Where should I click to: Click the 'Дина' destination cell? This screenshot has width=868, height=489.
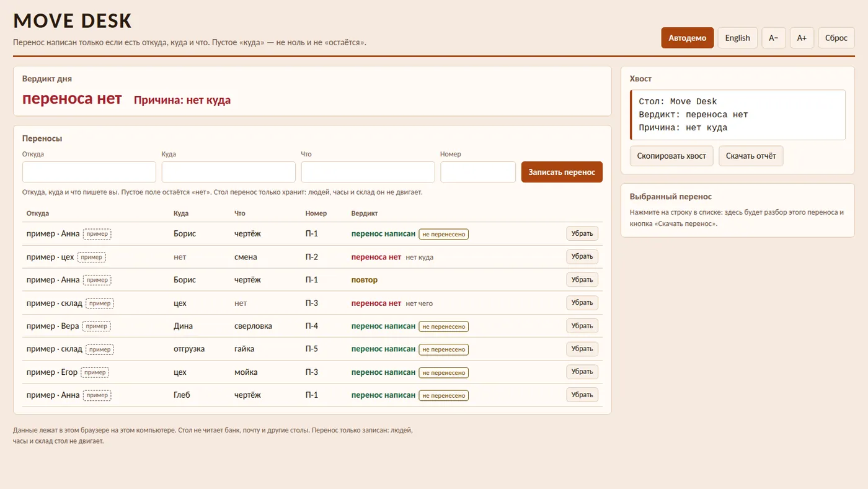(x=183, y=326)
